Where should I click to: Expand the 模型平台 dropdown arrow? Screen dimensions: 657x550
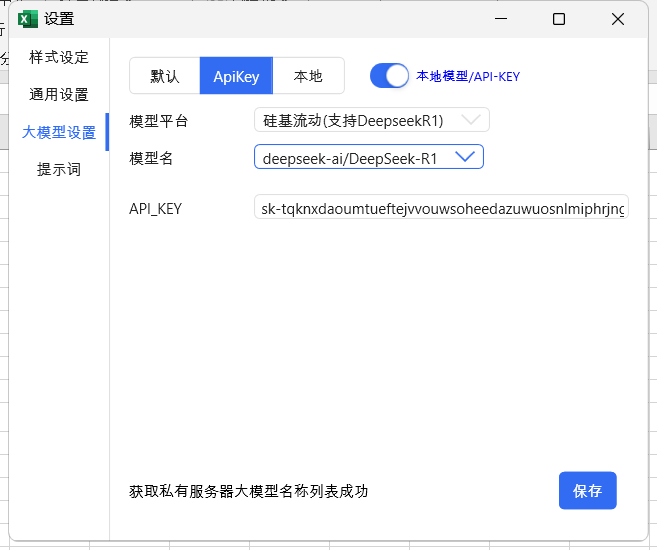tap(471, 120)
